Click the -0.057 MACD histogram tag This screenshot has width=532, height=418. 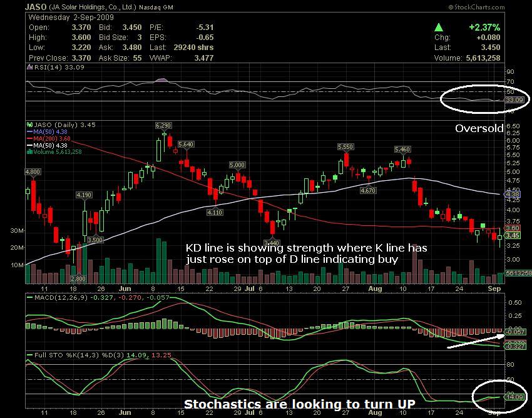[516, 332]
